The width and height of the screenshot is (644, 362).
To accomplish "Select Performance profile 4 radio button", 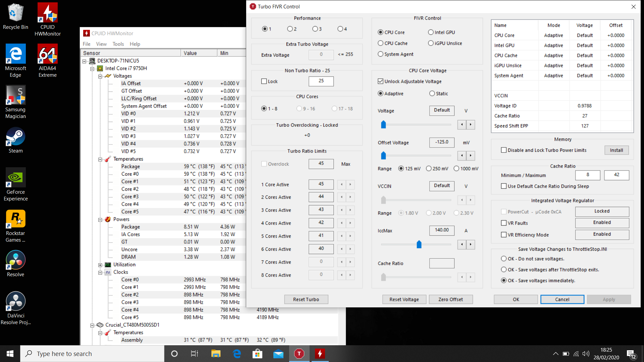I will tap(340, 29).
